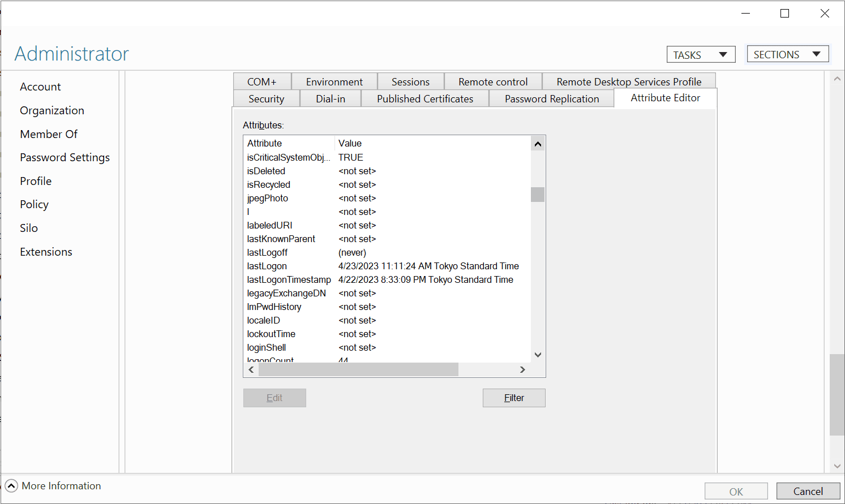Select the loginShell attribute row
Viewport: 845px width, 504px height.
(x=387, y=347)
